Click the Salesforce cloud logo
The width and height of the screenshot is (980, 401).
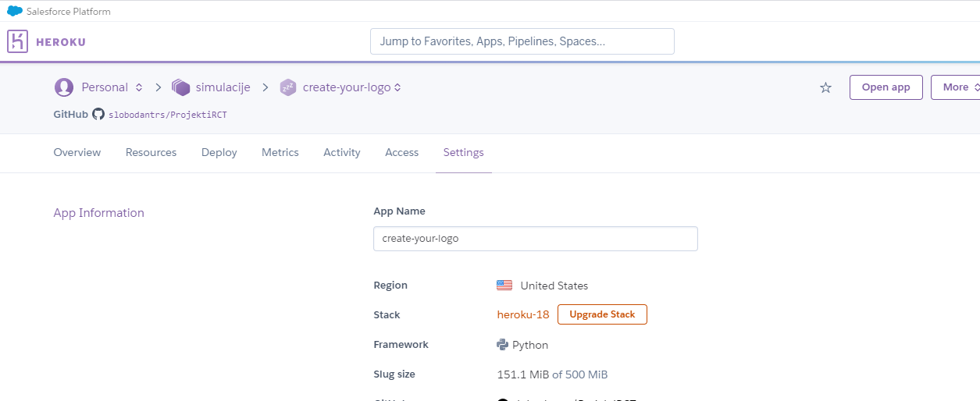pos(15,11)
